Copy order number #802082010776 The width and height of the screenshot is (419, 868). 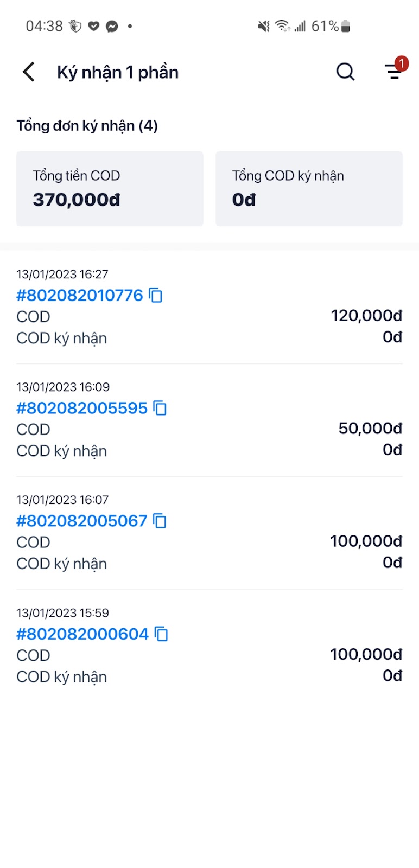pos(156,295)
